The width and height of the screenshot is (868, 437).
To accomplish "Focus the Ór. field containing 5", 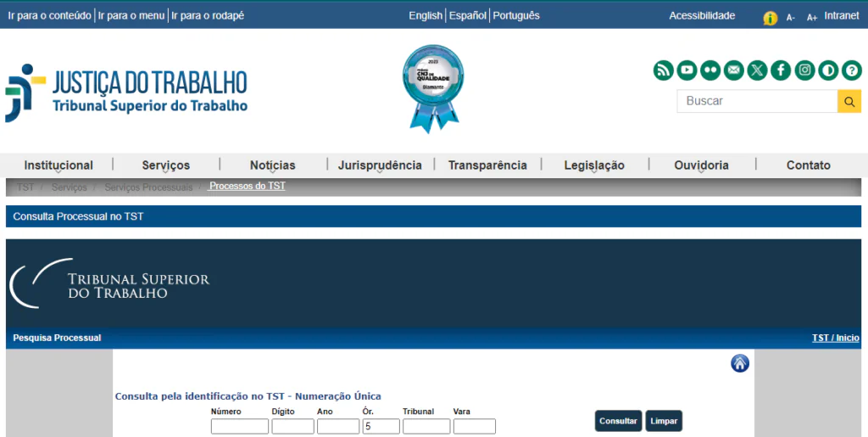I will point(381,427).
